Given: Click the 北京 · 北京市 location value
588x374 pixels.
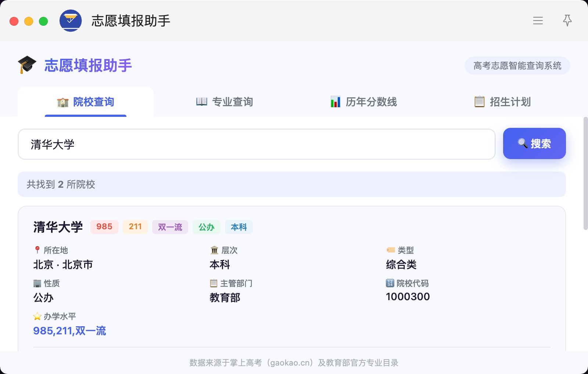Looking at the screenshot, I should 63,265.
